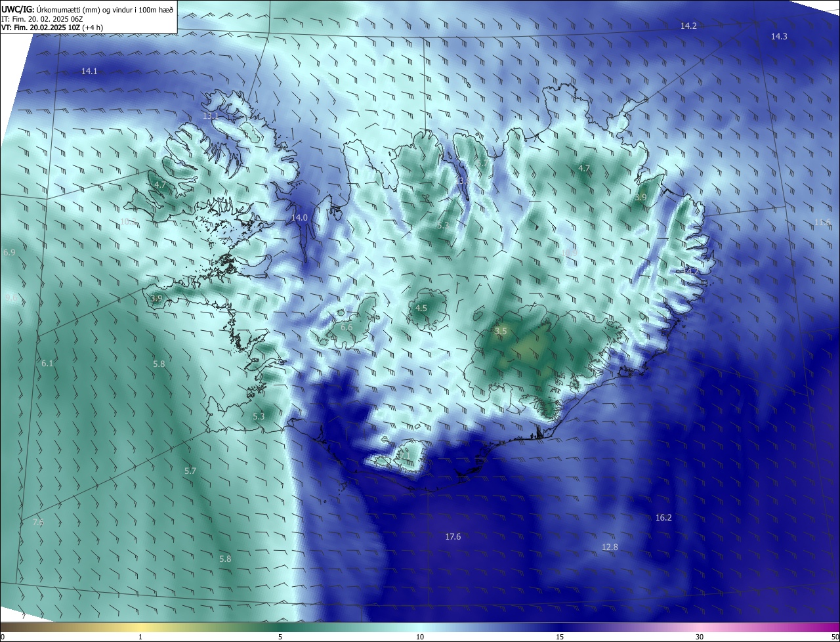Click the 14.1 value label
The image size is (840, 642).
[89, 71]
